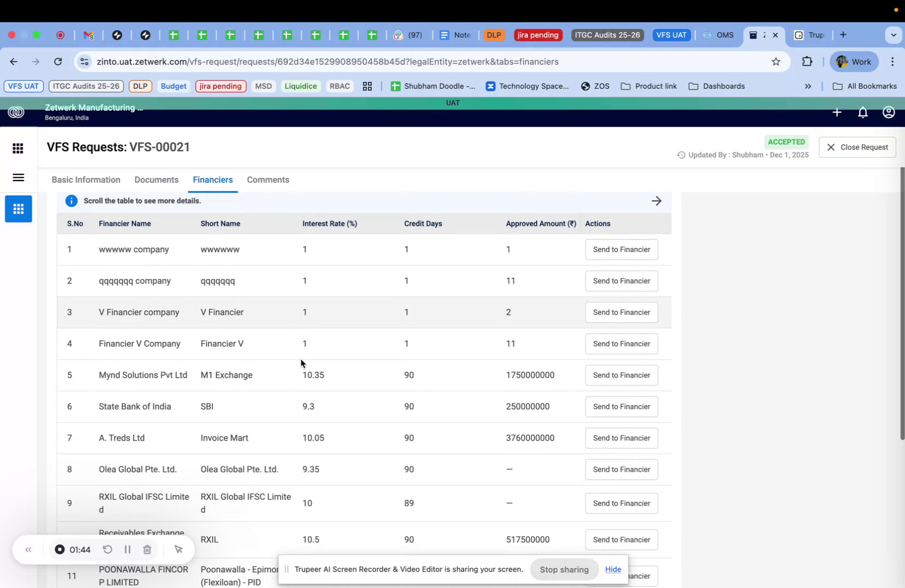Expand hidden bookmarks with the double chevron

point(808,86)
